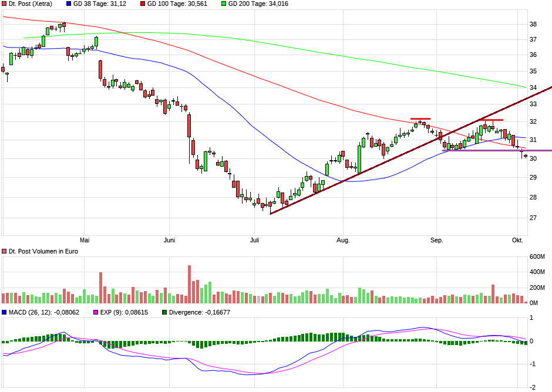Click the 'Aug.' month axis label
The width and height of the screenshot is (552, 392).
344,240
